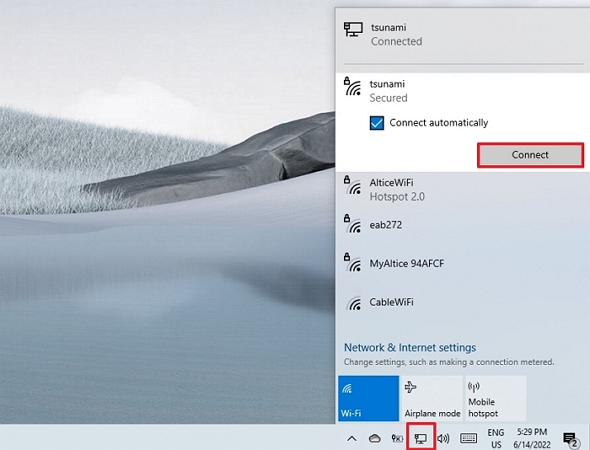Toggle the Mobile hotspot tile
The height and width of the screenshot is (450, 590).
(495, 398)
